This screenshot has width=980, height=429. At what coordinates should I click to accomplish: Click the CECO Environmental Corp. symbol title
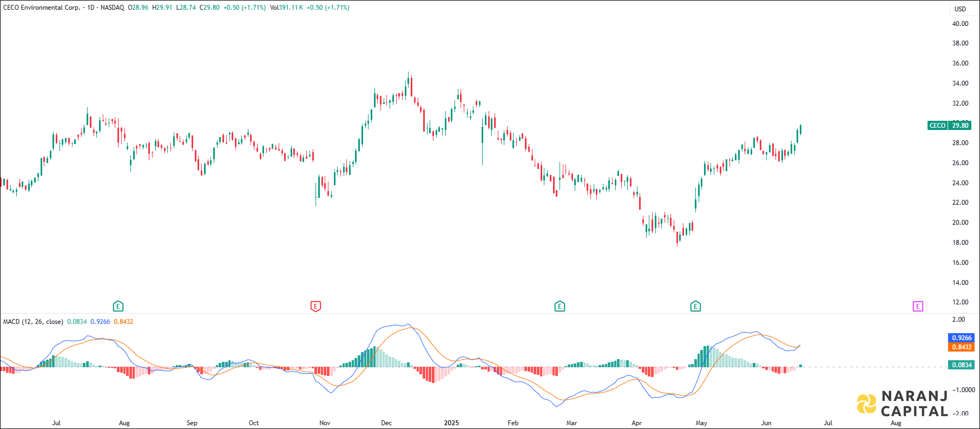[x=42, y=8]
